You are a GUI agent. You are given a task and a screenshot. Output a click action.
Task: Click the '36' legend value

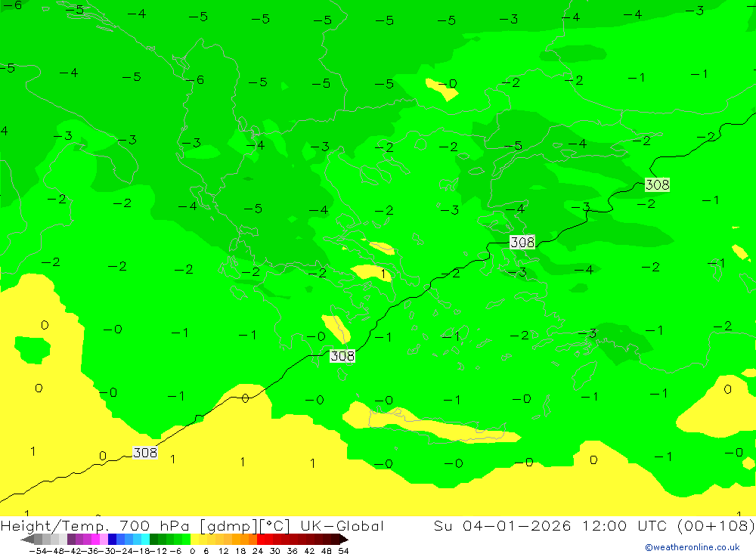pyautogui.click(x=292, y=551)
